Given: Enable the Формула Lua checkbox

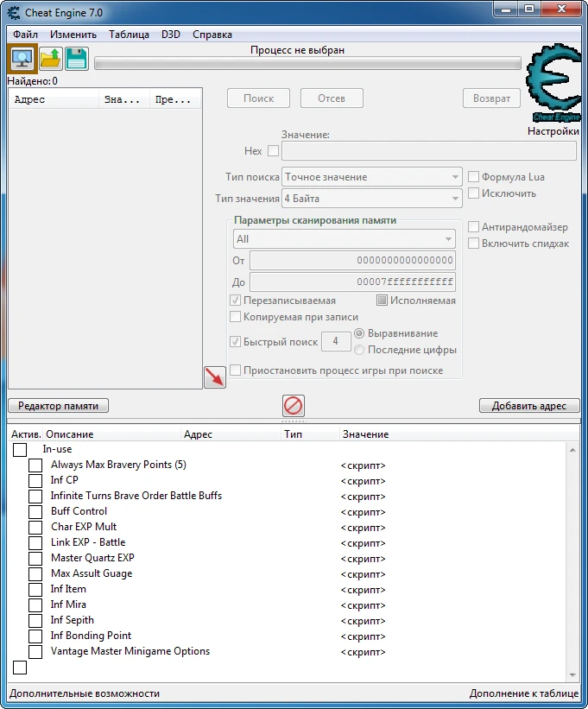Looking at the screenshot, I should point(473,176).
